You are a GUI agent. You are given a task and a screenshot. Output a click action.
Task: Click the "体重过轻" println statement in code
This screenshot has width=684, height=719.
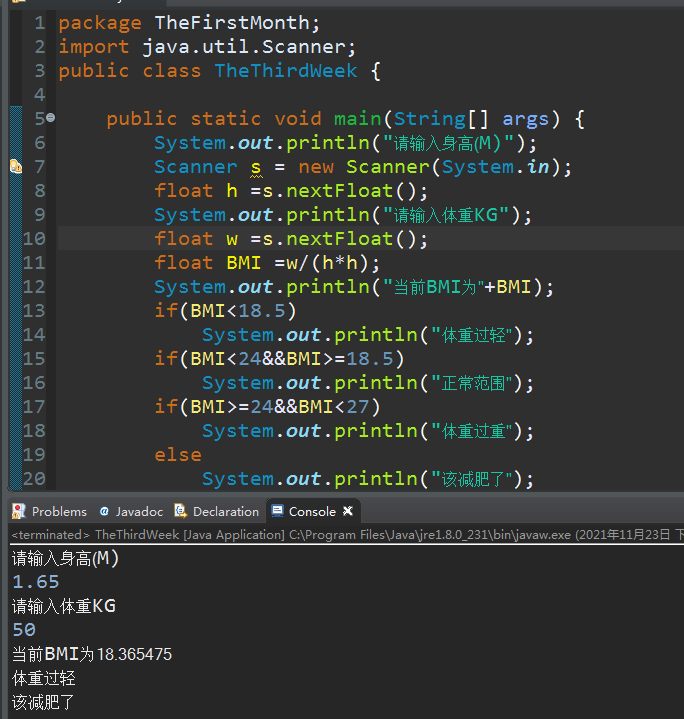point(368,335)
